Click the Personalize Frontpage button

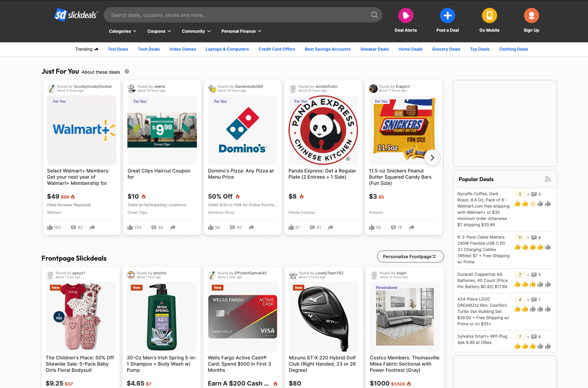pyautogui.click(x=410, y=256)
